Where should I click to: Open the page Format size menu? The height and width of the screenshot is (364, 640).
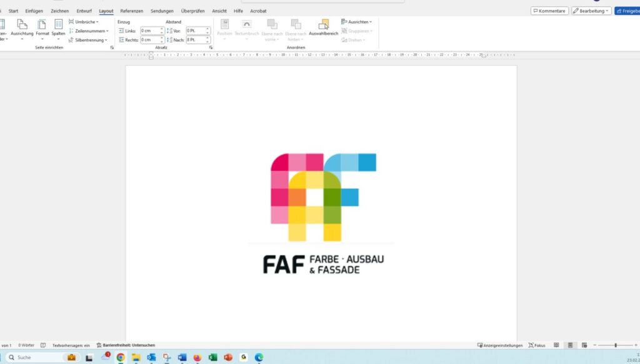(42, 29)
